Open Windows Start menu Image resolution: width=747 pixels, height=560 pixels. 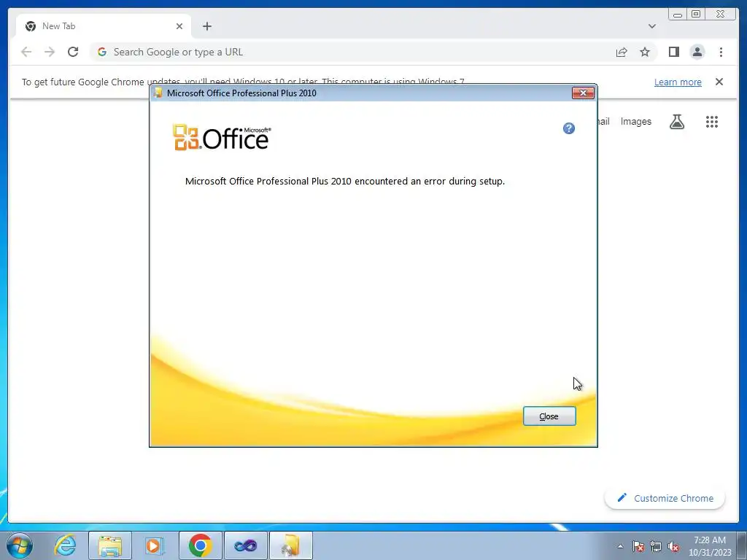(20, 545)
